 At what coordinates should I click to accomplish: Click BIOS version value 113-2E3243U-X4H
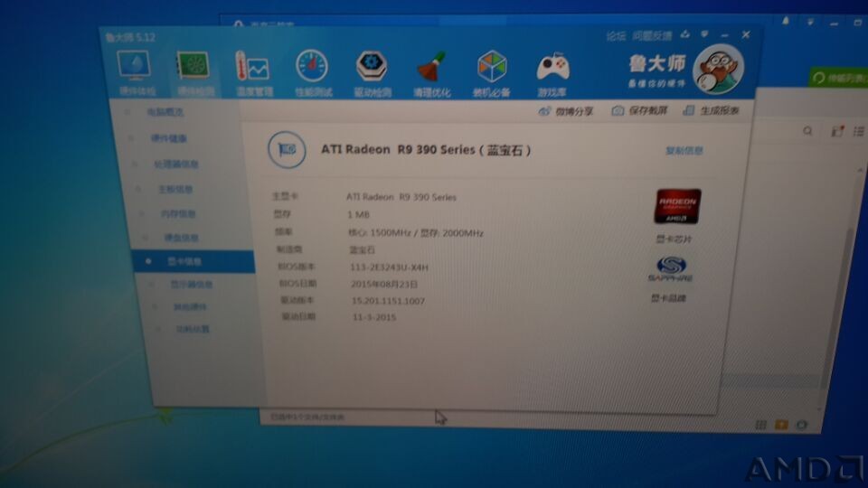click(389, 267)
